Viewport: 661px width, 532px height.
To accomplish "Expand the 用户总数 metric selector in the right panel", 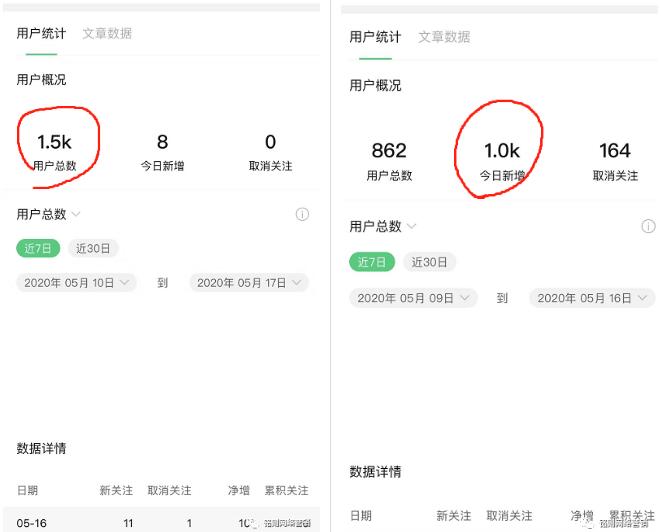I will [383, 226].
